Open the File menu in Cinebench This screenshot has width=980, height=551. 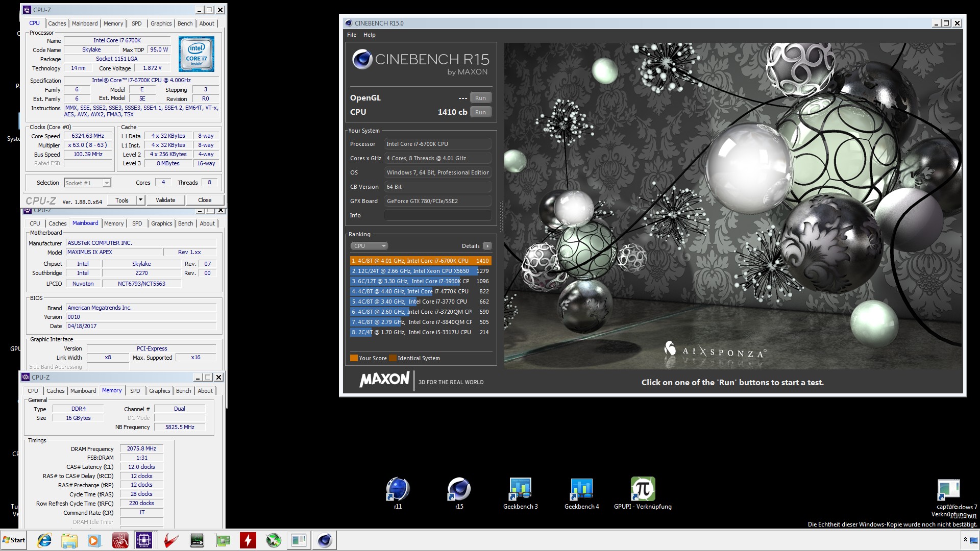[x=352, y=35]
